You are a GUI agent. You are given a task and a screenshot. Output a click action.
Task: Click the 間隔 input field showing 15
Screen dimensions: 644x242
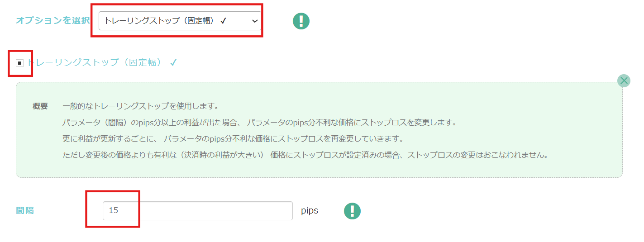(x=197, y=211)
